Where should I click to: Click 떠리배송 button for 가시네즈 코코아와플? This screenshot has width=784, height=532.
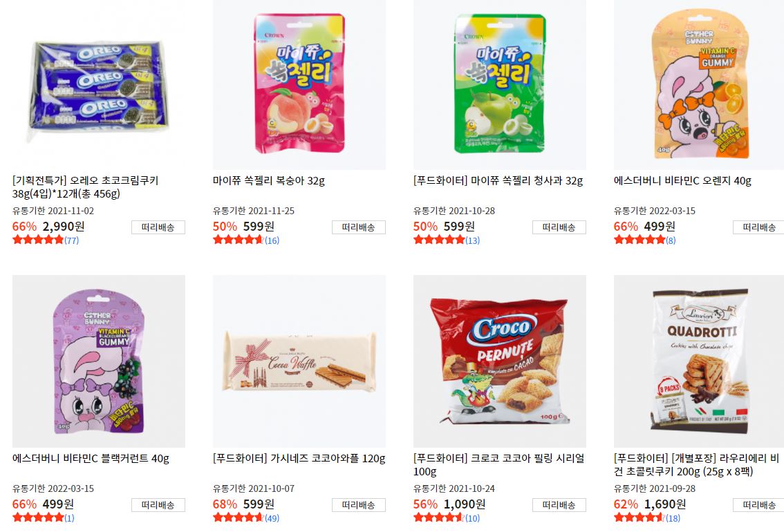pos(359,505)
